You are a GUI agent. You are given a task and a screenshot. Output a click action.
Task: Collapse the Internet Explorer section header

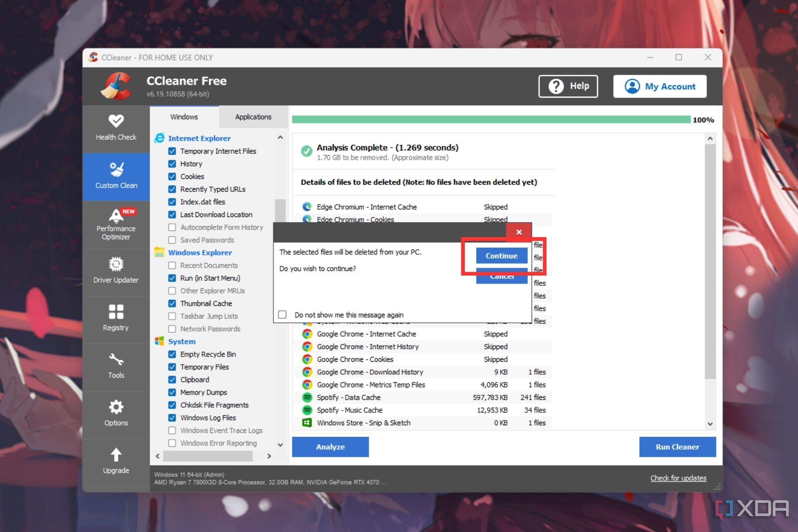click(x=199, y=138)
